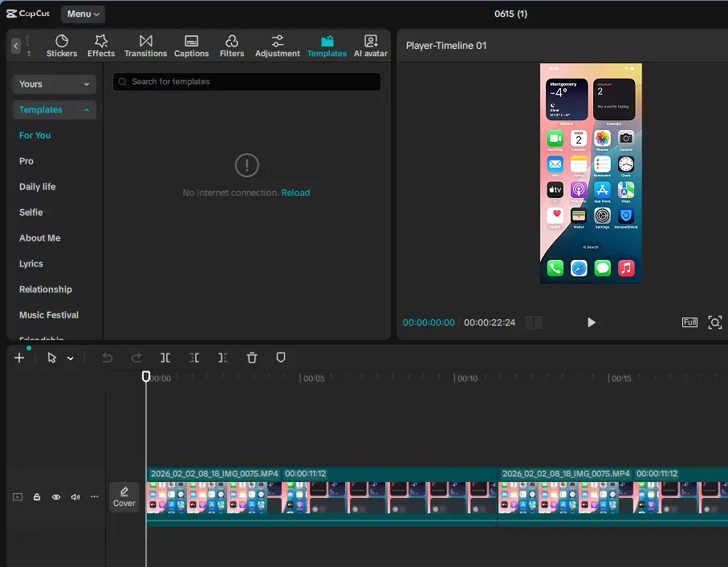Screen dimensions: 728x567
Task: Click the Undo arrow
Action: tap(108, 358)
